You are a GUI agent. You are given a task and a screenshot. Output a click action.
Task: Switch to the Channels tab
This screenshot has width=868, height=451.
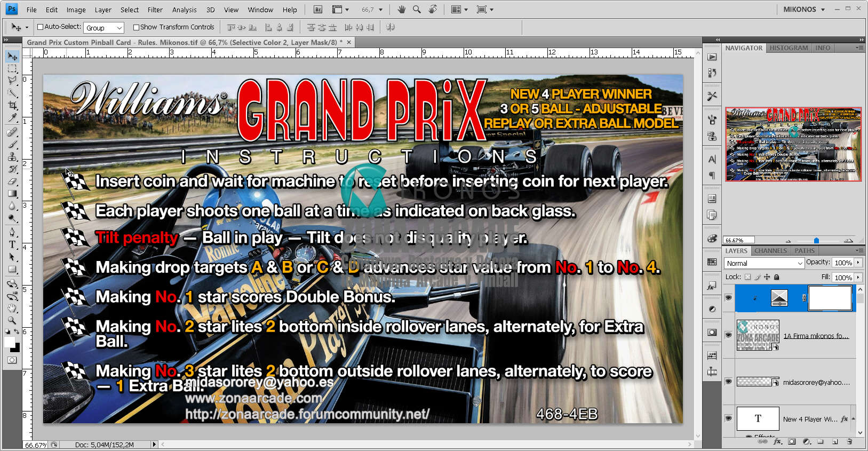click(x=770, y=251)
